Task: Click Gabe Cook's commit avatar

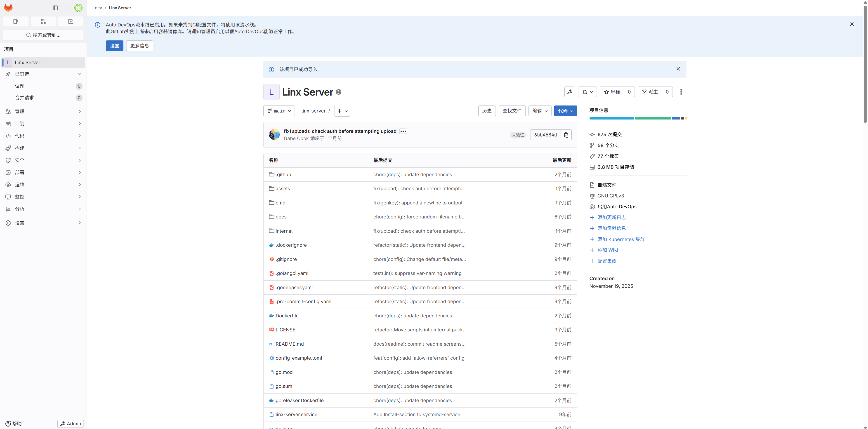Action: coord(274,134)
